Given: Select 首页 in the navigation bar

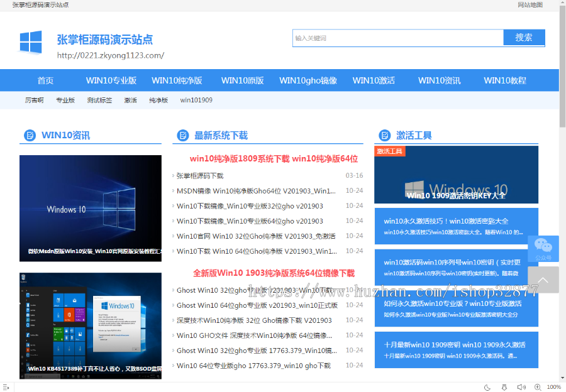Looking at the screenshot, I should (x=45, y=80).
